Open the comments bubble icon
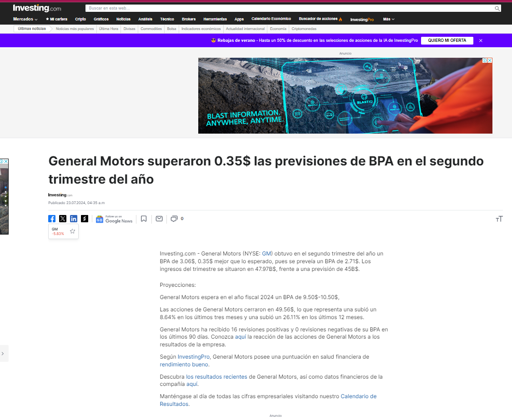This screenshot has width=512, height=420. (x=174, y=219)
